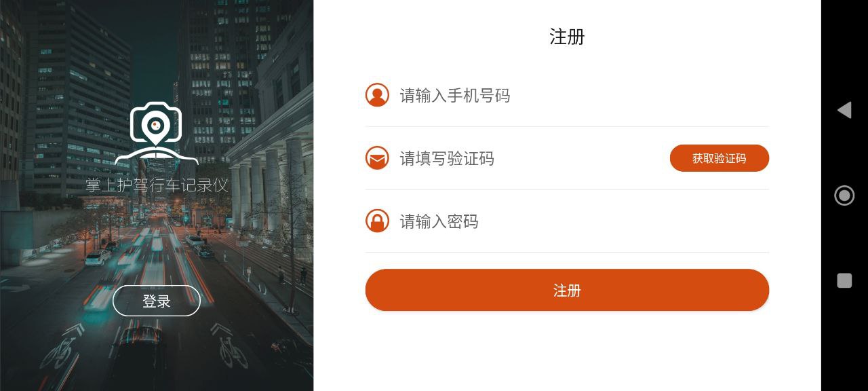Tap the Android recent apps square button

click(x=844, y=280)
